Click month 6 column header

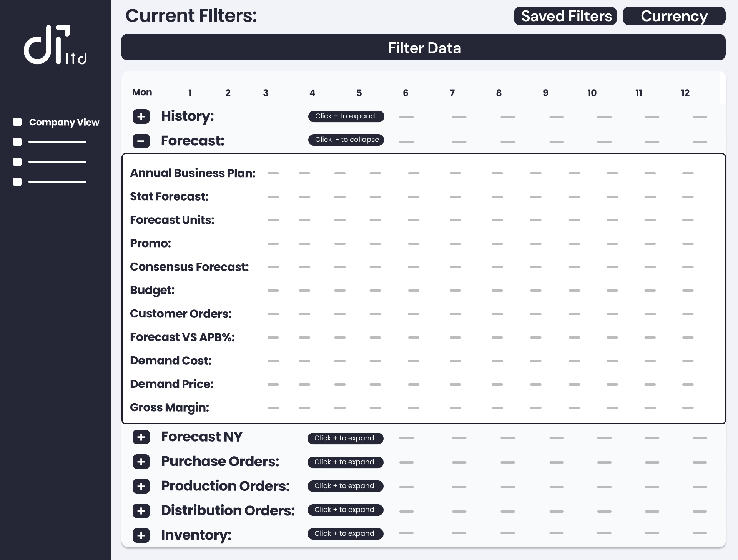point(406,93)
